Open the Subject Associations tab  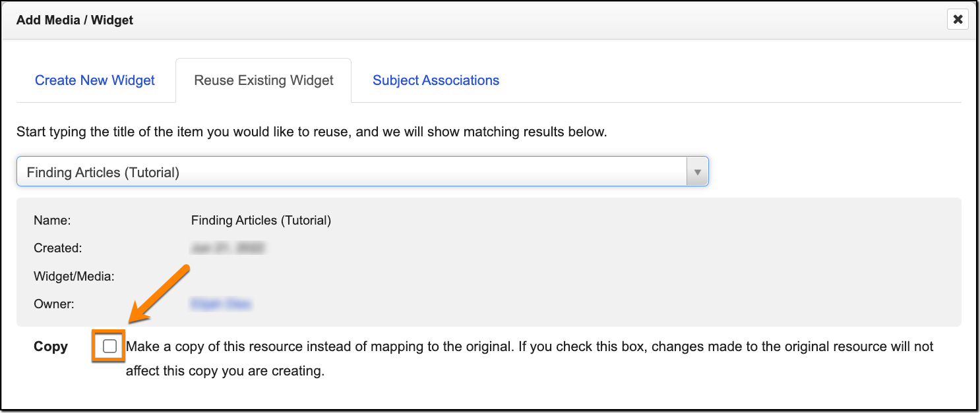tap(436, 80)
